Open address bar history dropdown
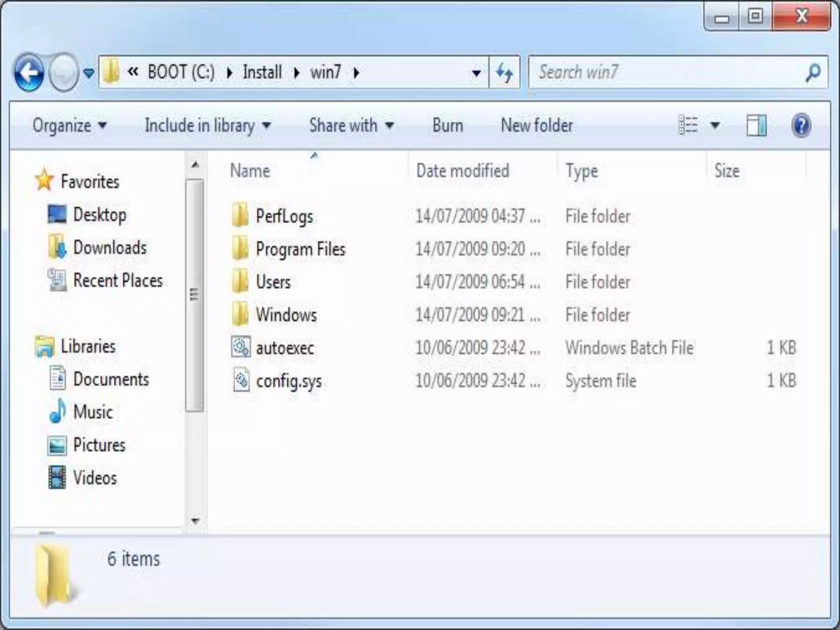Image resolution: width=840 pixels, height=630 pixels. [x=476, y=73]
